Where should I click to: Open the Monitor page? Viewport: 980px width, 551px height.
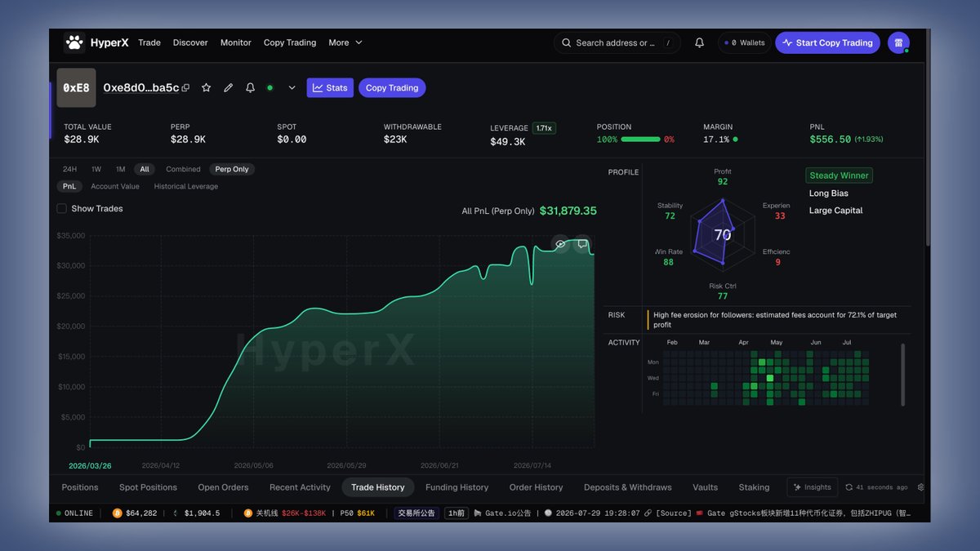(x=236, y=42)
